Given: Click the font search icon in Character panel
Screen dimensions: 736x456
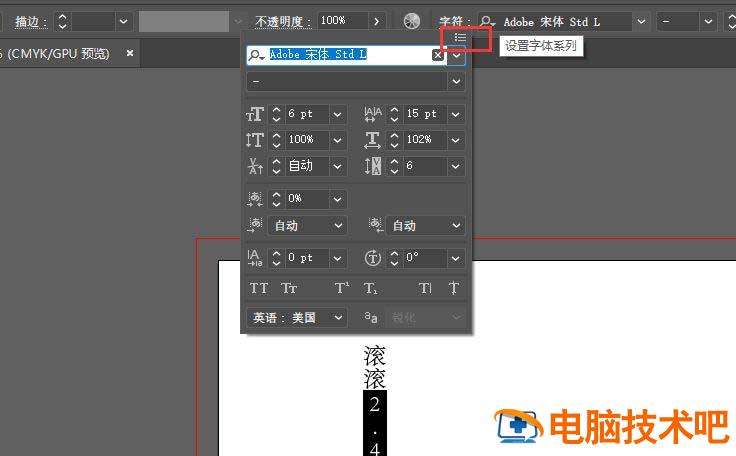Looking at the screenshot, I should (256, 55).
